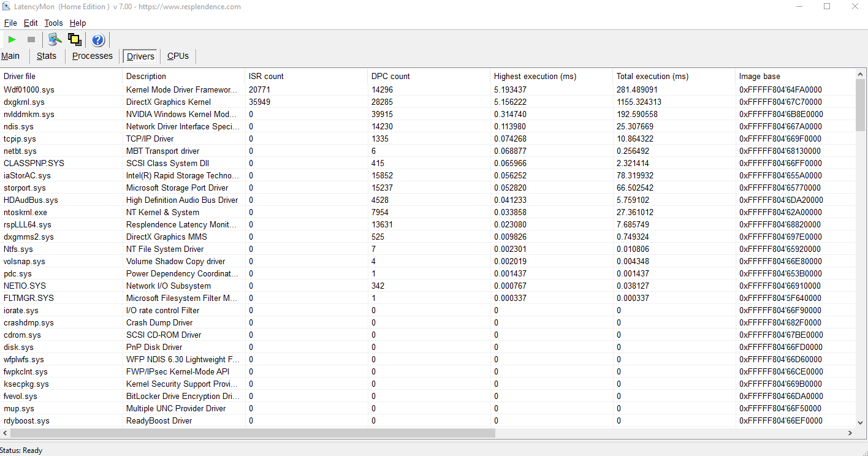The image size is (868, 456).
Task: Open the Tools menu
Action: coord(54,23)
